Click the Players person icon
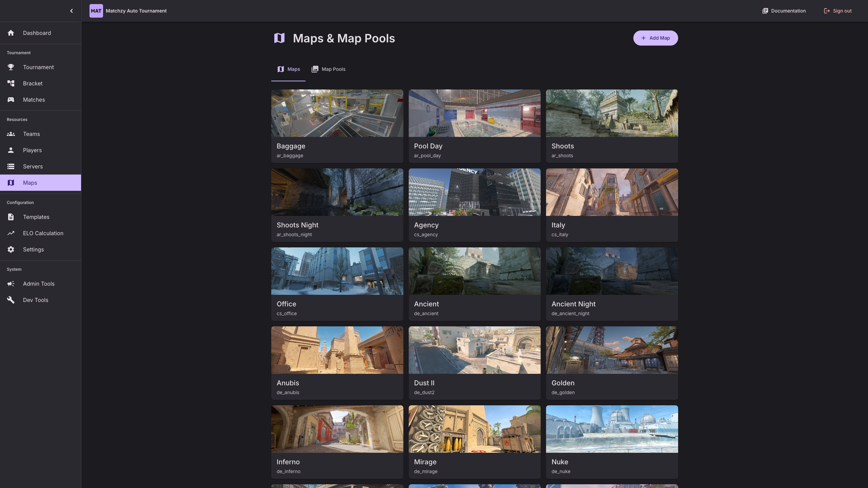 [11, 150]
